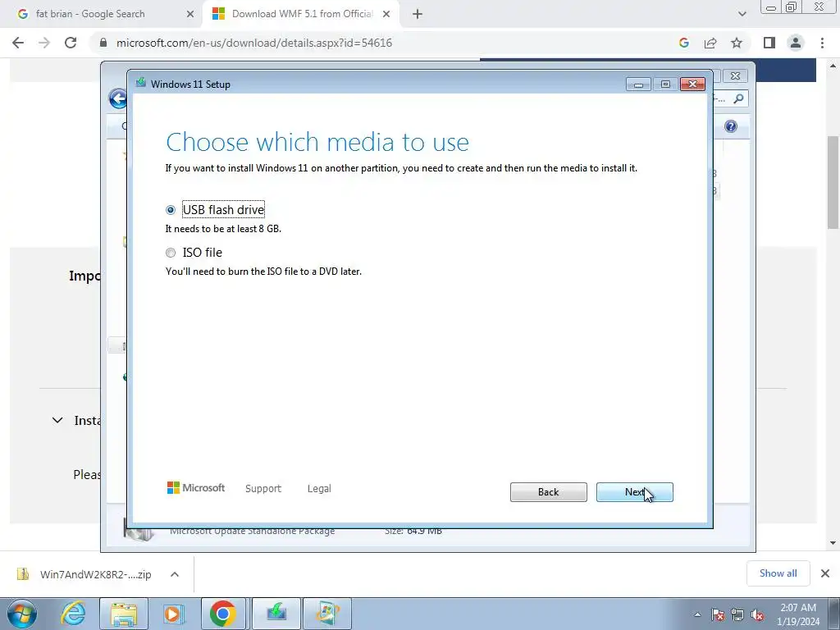Switch to the Windows 11 Setup taskbar item
Screen dimensions: 840x630
coord(276,614)
